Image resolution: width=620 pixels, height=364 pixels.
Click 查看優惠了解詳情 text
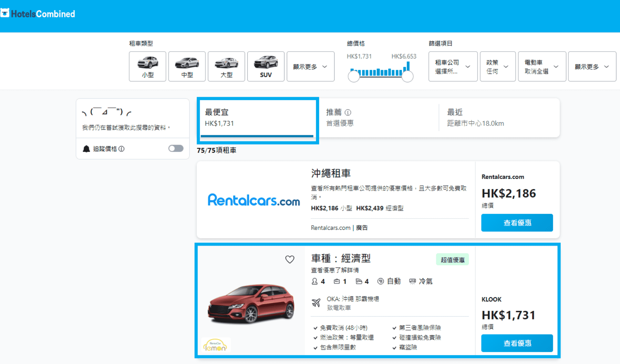click(x=335, y=270)
